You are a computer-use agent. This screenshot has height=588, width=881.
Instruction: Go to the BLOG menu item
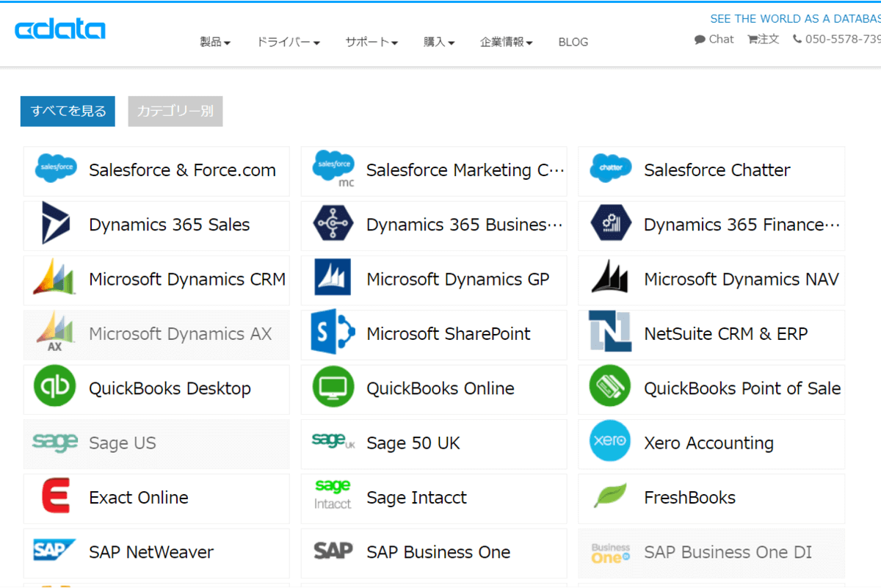[573, 43]
